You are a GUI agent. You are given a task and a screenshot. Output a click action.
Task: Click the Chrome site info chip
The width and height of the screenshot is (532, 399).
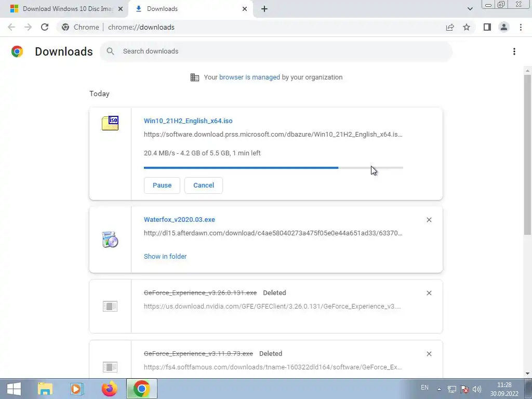tap(81, 27)
